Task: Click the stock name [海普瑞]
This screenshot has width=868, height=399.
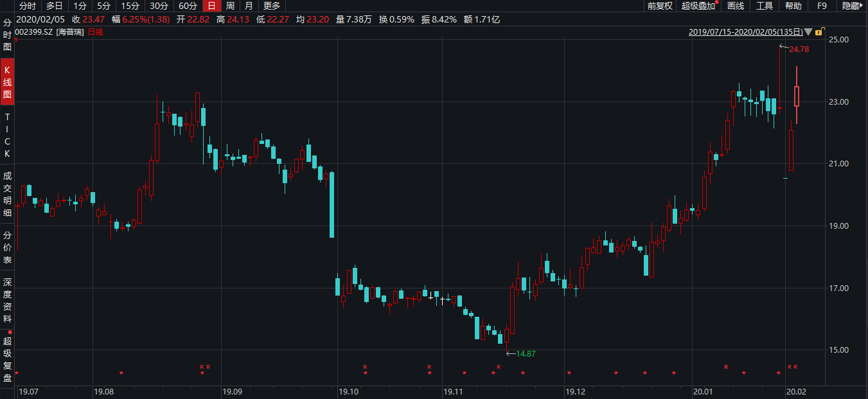Action: pyautogui.click(x=71, y=31)
